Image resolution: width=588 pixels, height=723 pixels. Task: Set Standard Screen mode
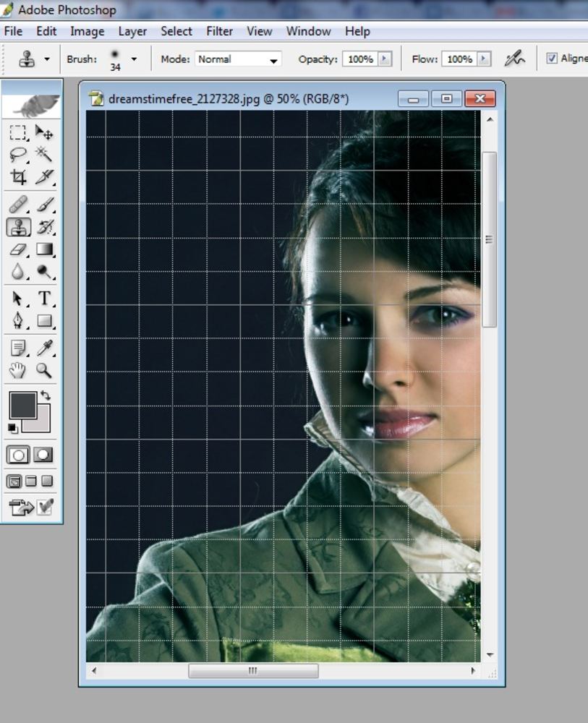coord(14,482)
